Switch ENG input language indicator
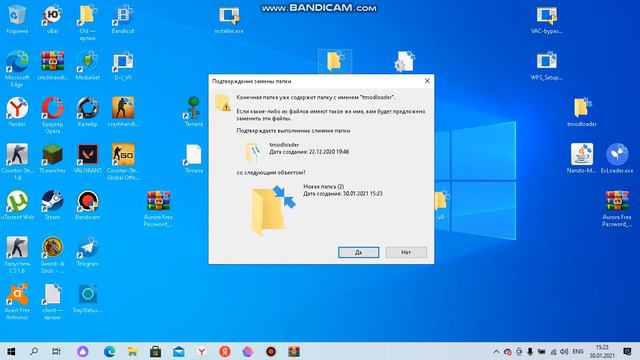Screen dimensions: 640x360 tap(578, 351)
